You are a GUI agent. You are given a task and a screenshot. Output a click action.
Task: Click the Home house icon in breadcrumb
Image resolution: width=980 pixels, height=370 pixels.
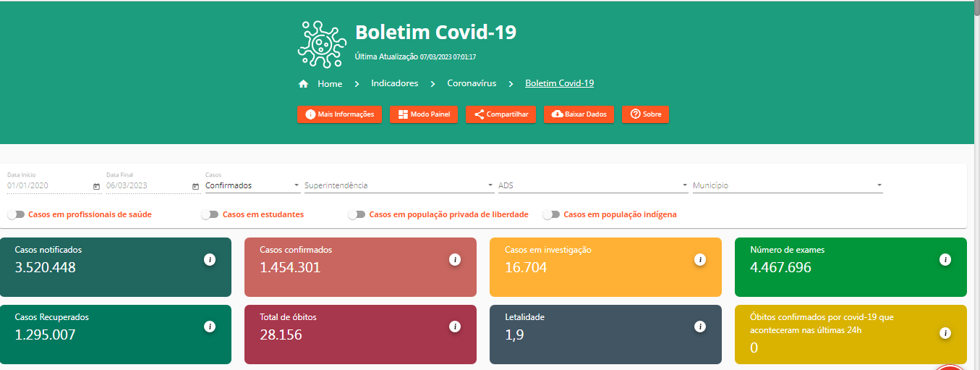303,84
